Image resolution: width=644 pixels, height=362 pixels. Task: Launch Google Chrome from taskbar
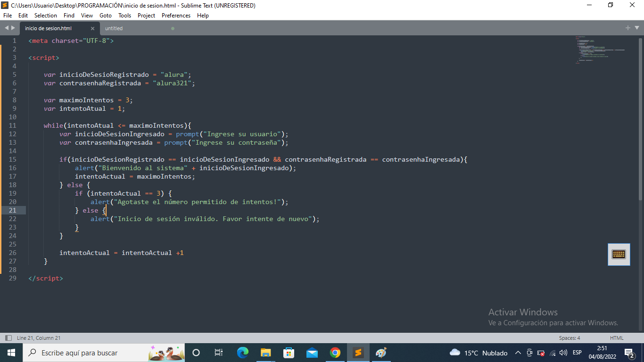point(335,353)
